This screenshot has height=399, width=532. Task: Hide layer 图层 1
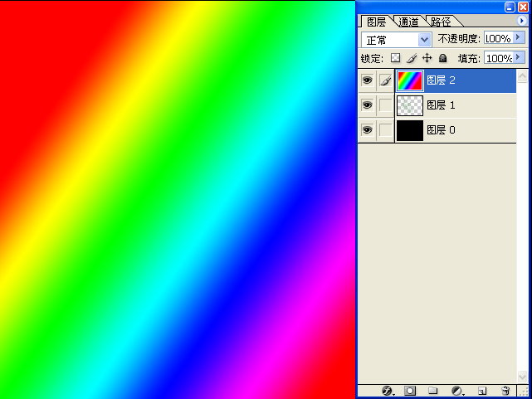pos(367,105)
